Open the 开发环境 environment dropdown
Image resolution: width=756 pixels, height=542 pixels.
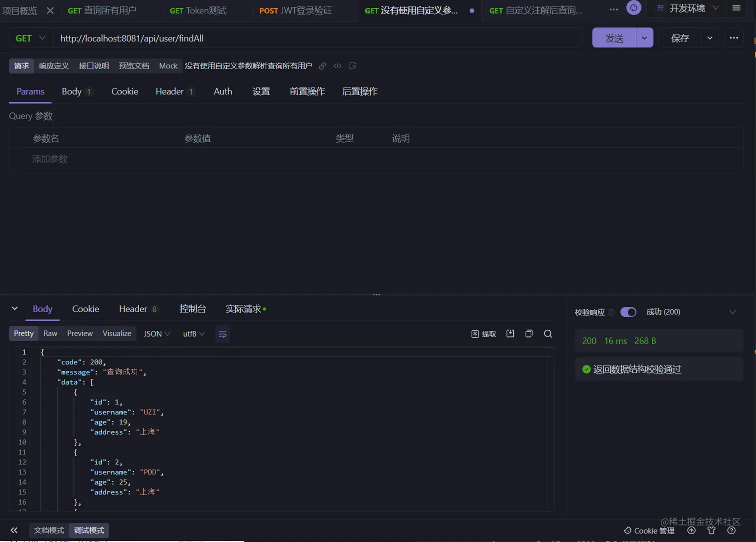687,8
